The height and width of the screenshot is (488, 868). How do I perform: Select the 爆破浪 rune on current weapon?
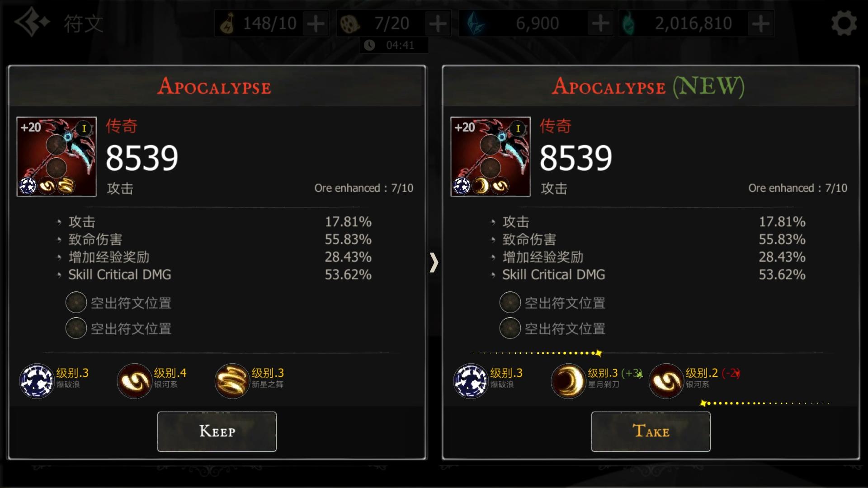pyautogui.click(x=37, y=381)
